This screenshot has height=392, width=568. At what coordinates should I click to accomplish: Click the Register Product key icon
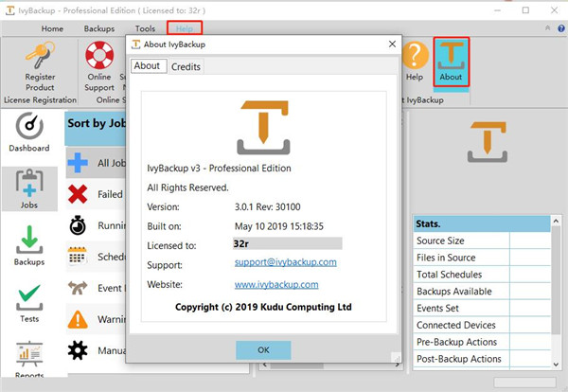(x=40, y=55)
